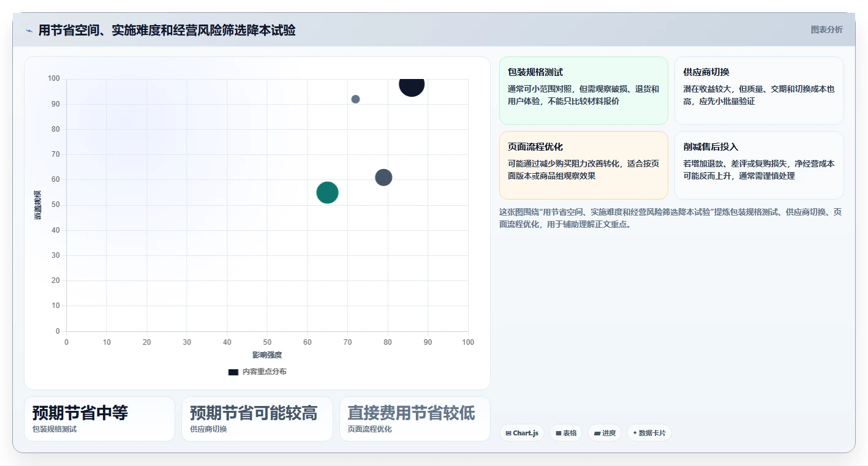Click the sparkle icon in 数据卡片 tag
The image size is (868, 466).
click(x=635, y=433)
